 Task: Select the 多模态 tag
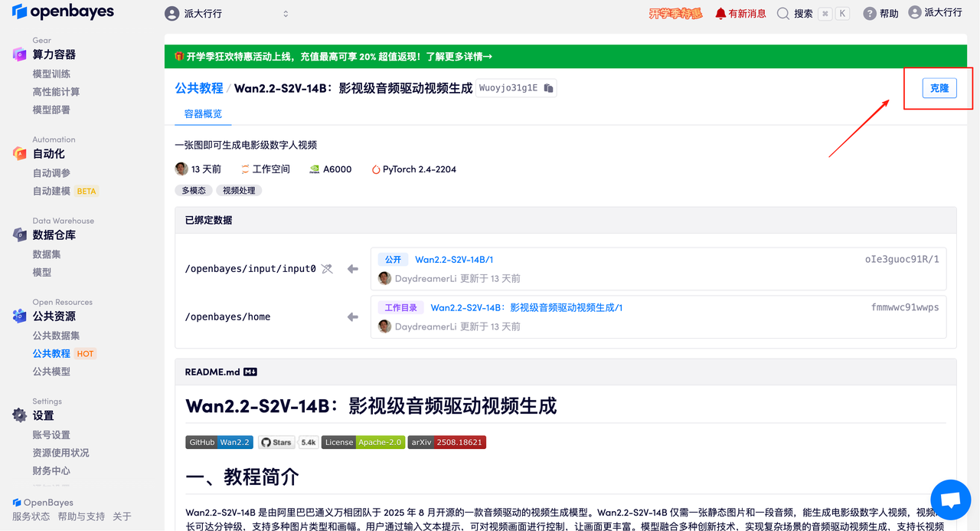coord(194,190)
